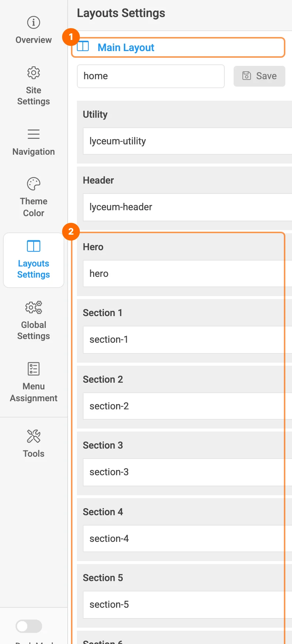This screenshot has width=292, height=644.
Task: Click the Section 3 heading
Action: (103, 445)
